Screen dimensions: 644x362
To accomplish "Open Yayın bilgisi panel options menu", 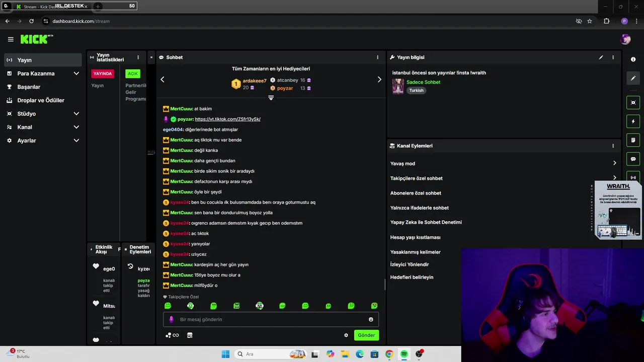I will click(x=613, y=57).
